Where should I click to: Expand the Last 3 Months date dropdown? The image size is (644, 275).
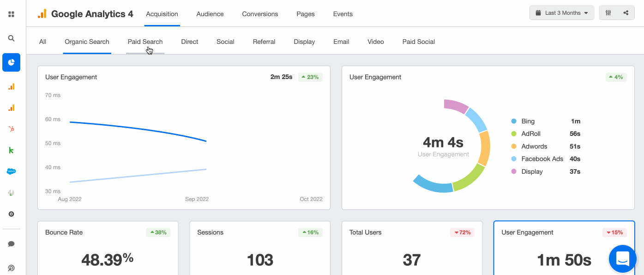click(562, 13)
